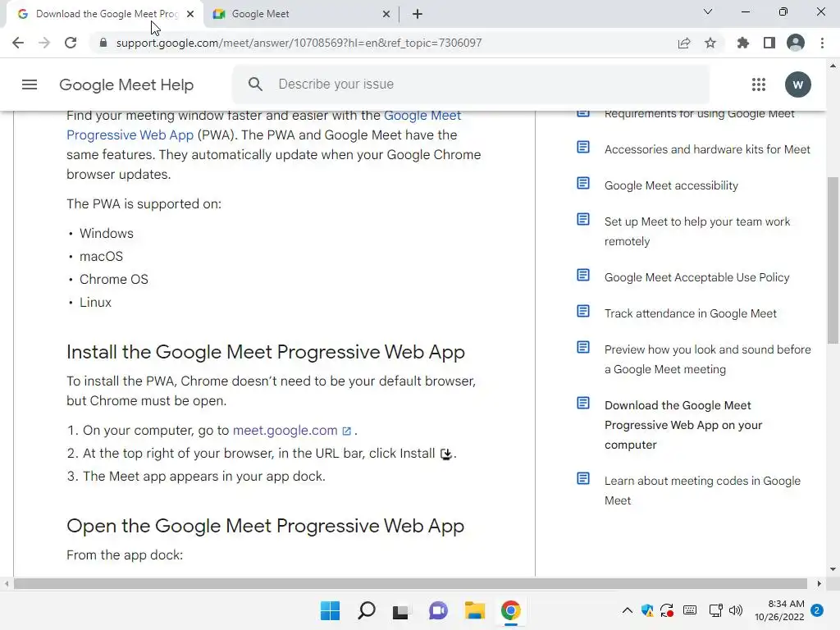
Task: Click article icon beside Acceptable Use Policy
Action: [583, 275]
